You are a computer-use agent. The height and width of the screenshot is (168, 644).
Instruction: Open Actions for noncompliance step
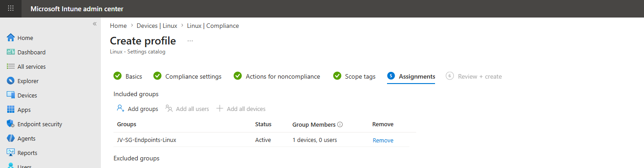coord(283,76)
